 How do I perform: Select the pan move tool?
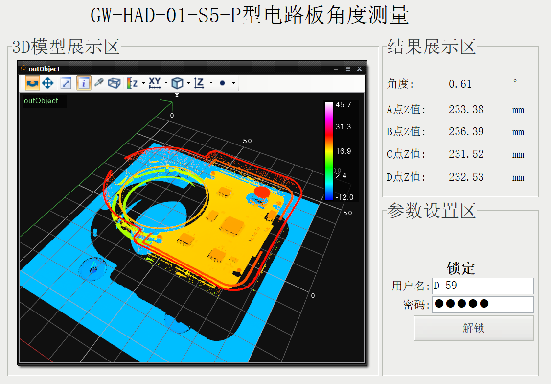pos(48,83)
